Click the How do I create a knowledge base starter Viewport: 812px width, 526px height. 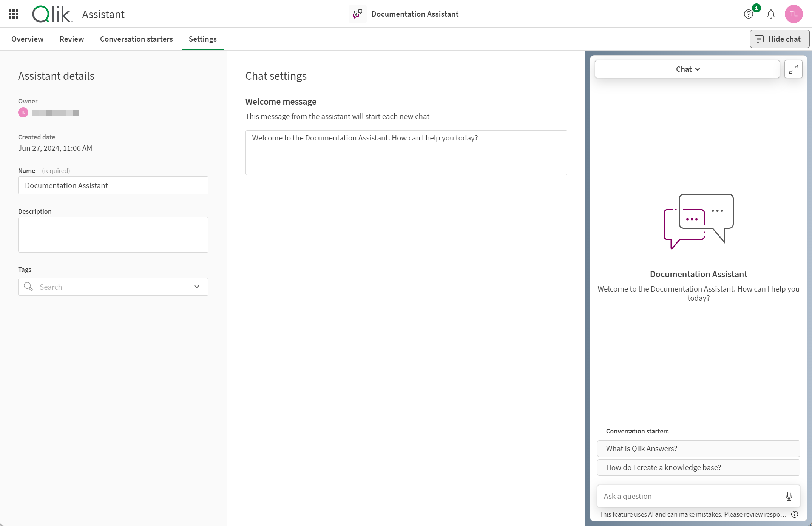coord(699,467)
